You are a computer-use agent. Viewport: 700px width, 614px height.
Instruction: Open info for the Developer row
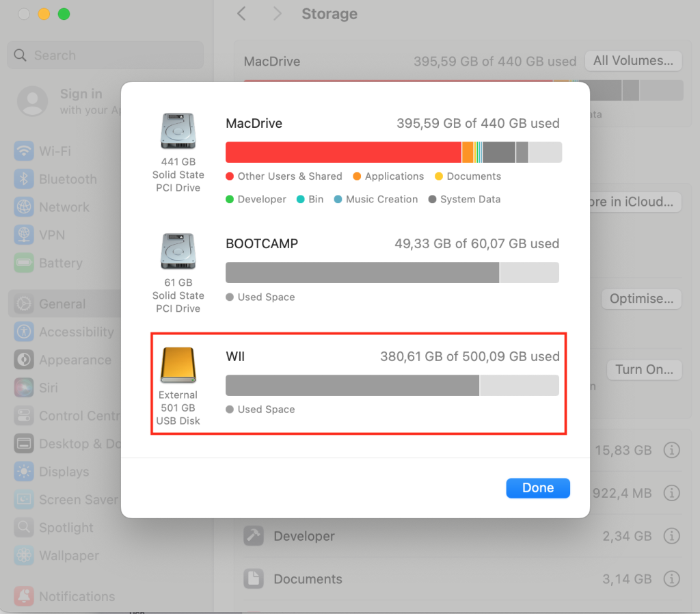(671, 536)
